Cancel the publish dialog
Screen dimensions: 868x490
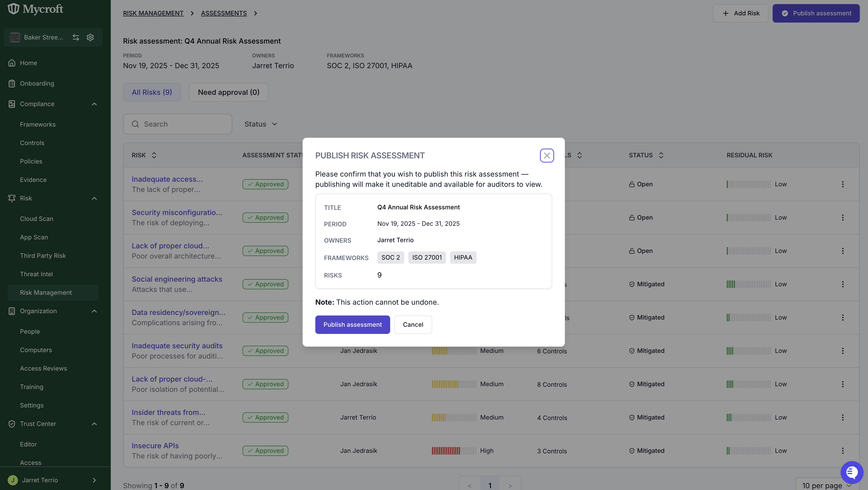[x=413, y=324]
